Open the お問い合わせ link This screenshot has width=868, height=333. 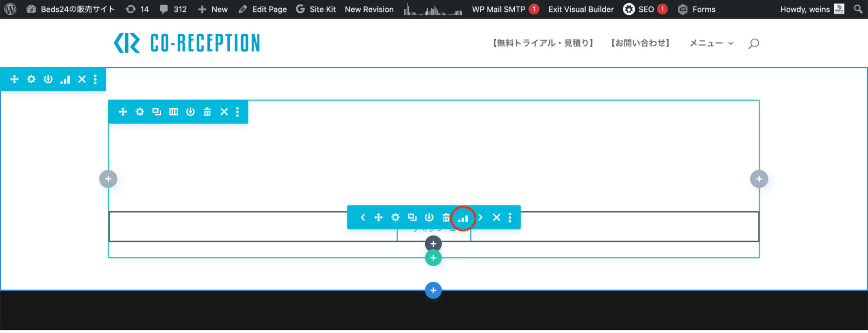(640, 43)
